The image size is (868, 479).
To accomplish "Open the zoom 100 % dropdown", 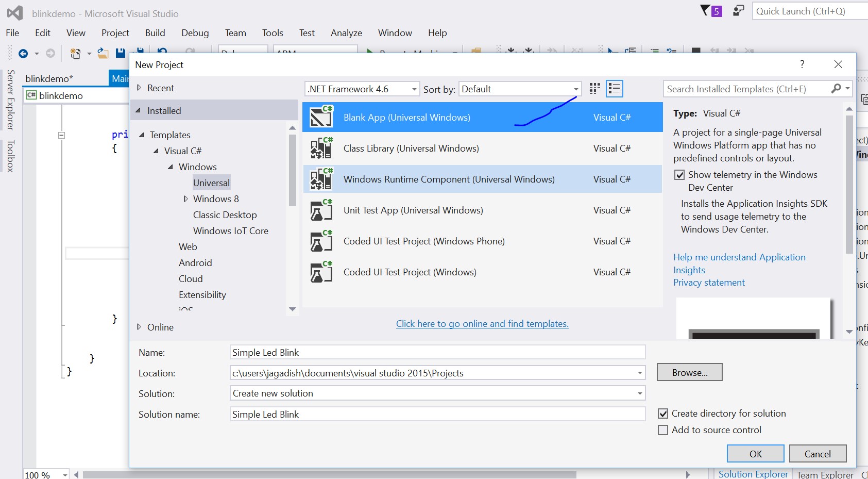I will coord(65,475).
